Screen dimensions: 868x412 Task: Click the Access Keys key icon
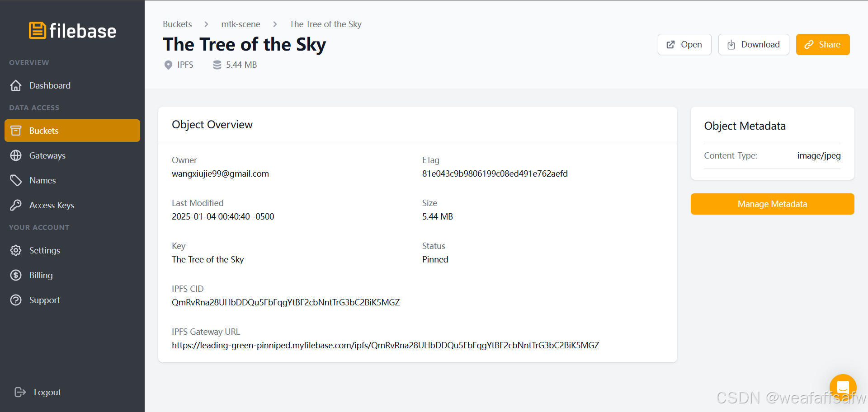click(16, 205)
